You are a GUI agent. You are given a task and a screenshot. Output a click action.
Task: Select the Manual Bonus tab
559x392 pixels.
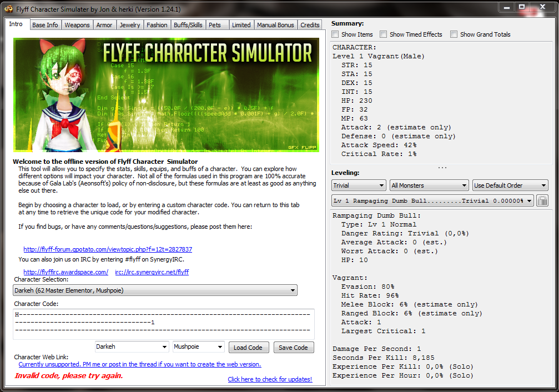275,25
